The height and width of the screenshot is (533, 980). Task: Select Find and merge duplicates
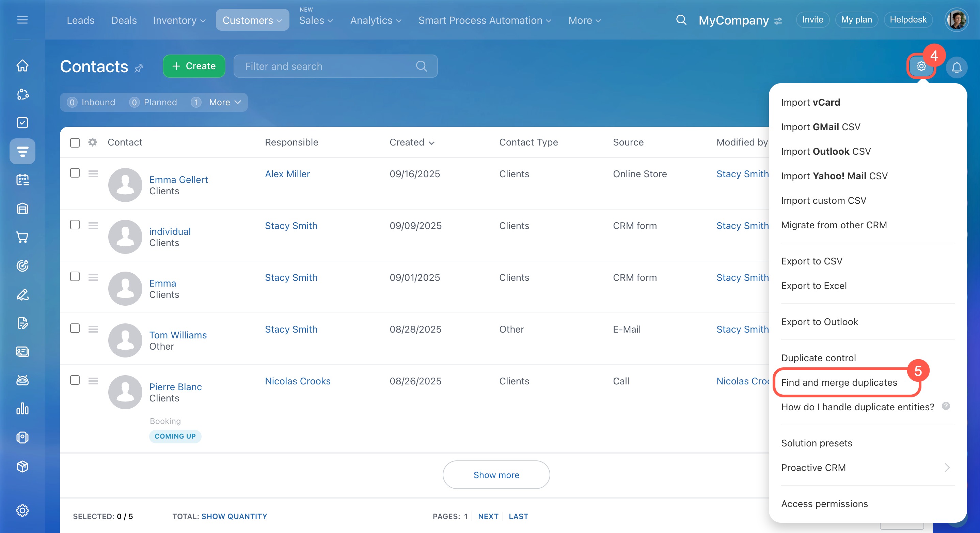(x=839, y=382)
